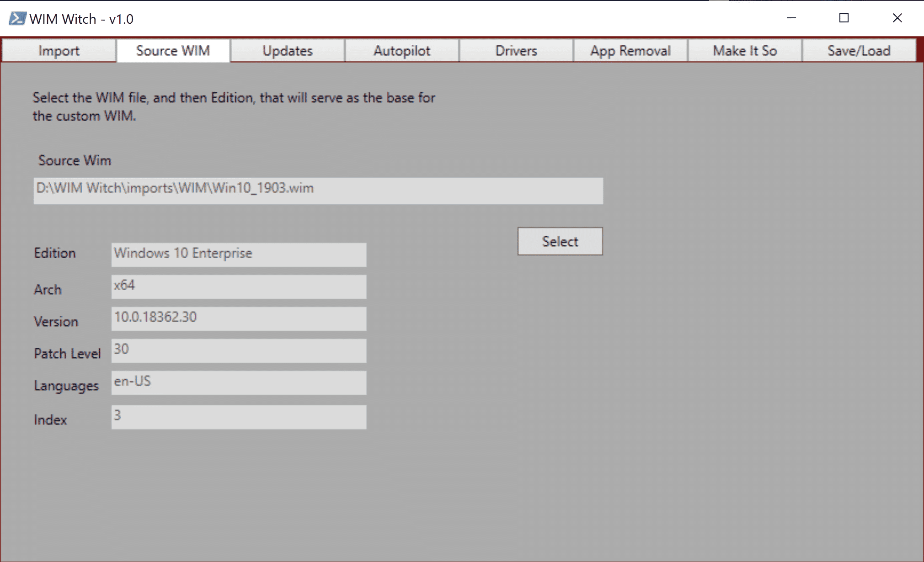Screen dimensions: 924x562
Task: Click the Version field showing 10.0.18362.30
Action: click(x=239, y=319)
